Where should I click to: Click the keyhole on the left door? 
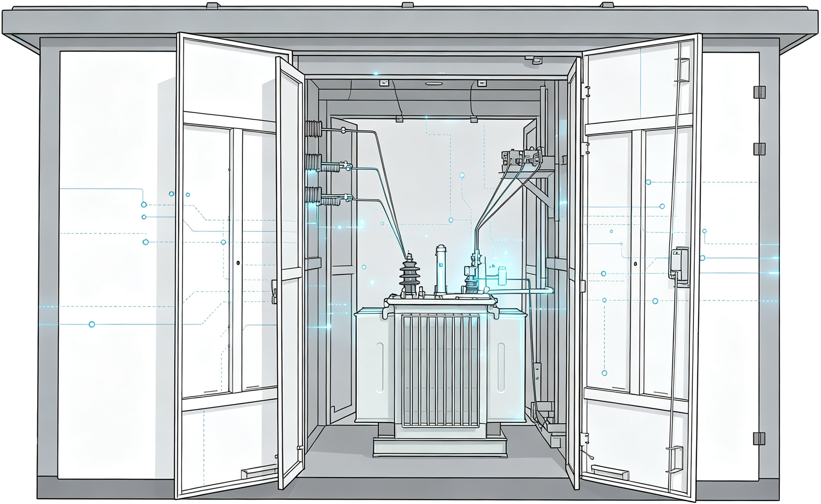tap(238, 263)
